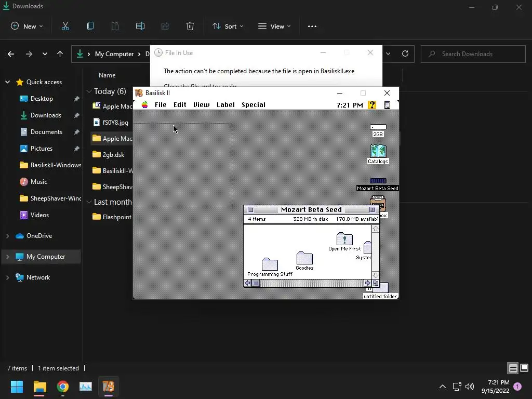Open the volume control in system tray
Viewport: 532px width, 399px height.
[470, 387]
